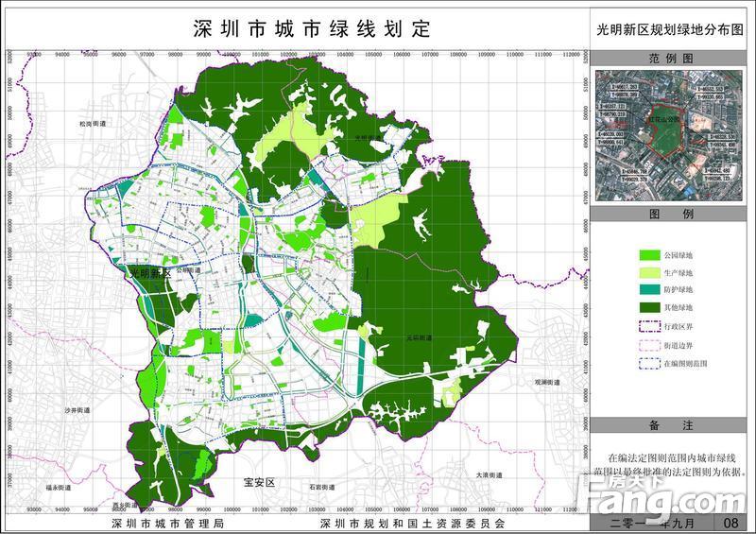Viewport: 756px width, 534px height.
Task: Click the 观澜街道 map label
Action: (547, 382)
